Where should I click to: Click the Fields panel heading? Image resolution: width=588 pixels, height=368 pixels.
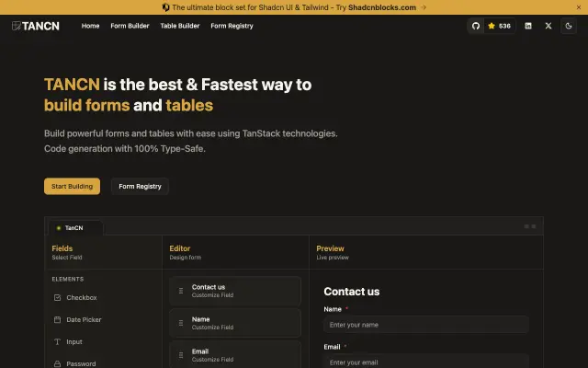(62, 248)
